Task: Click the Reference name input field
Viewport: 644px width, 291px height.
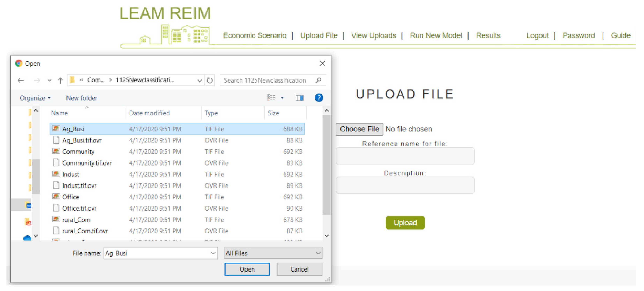Action: 405,156
